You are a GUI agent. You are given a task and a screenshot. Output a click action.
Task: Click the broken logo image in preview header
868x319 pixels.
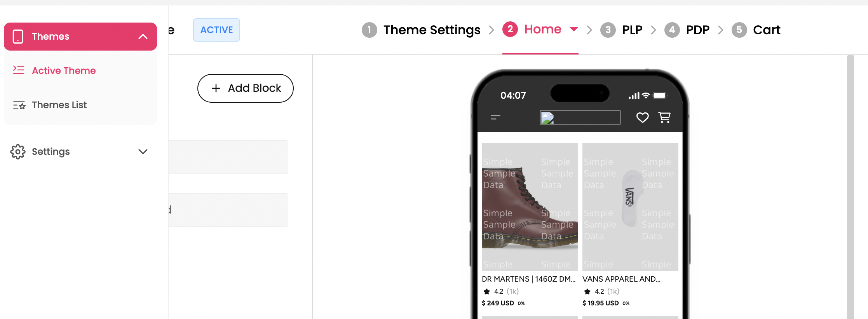[x=580, y=117]
